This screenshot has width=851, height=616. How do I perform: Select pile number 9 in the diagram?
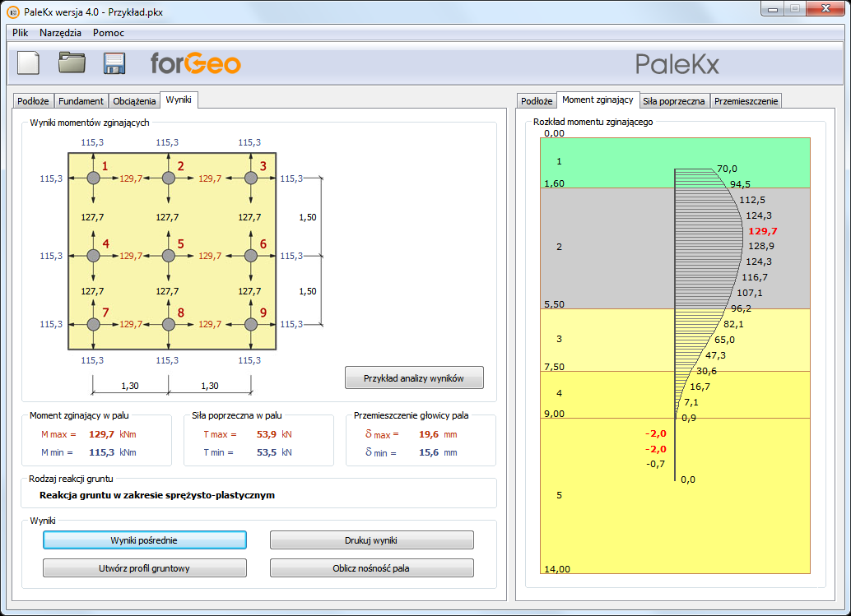251,324
